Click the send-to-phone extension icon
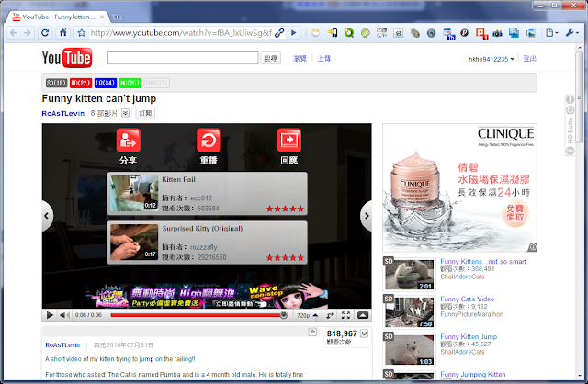 coord(333,33)
